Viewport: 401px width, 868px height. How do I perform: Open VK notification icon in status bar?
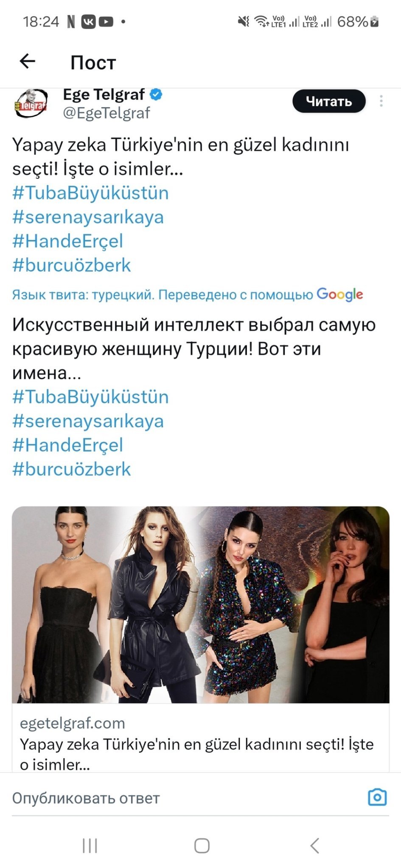click(x=88, y=21)
